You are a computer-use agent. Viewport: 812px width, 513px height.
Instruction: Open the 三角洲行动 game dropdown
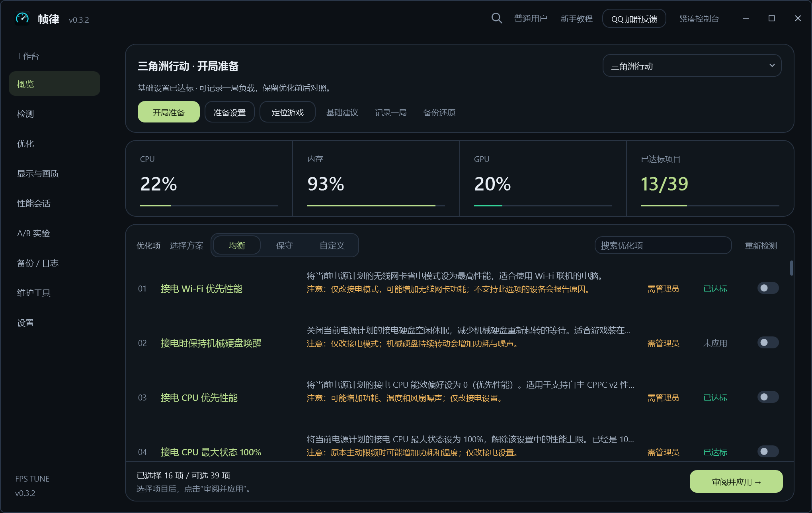tap(692, 66)
